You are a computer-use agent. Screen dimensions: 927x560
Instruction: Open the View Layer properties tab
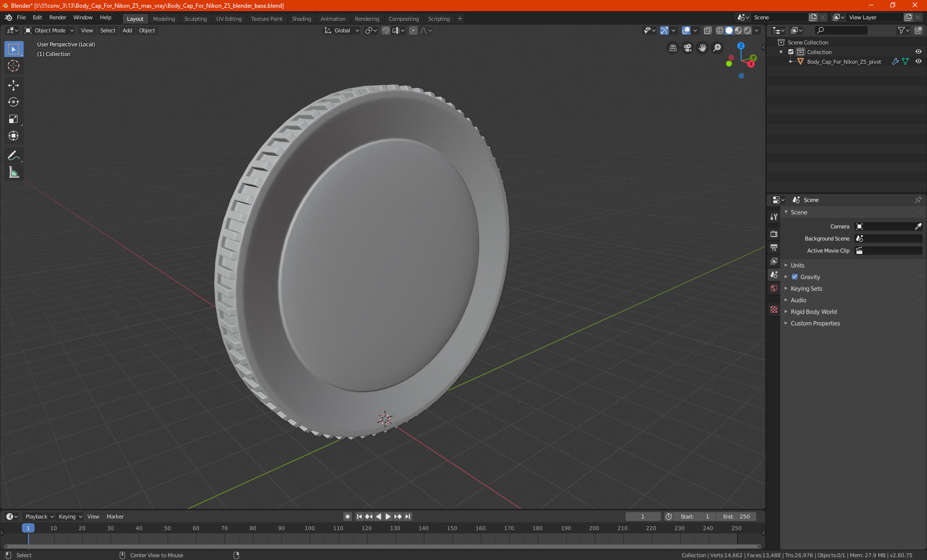[774, 261]
